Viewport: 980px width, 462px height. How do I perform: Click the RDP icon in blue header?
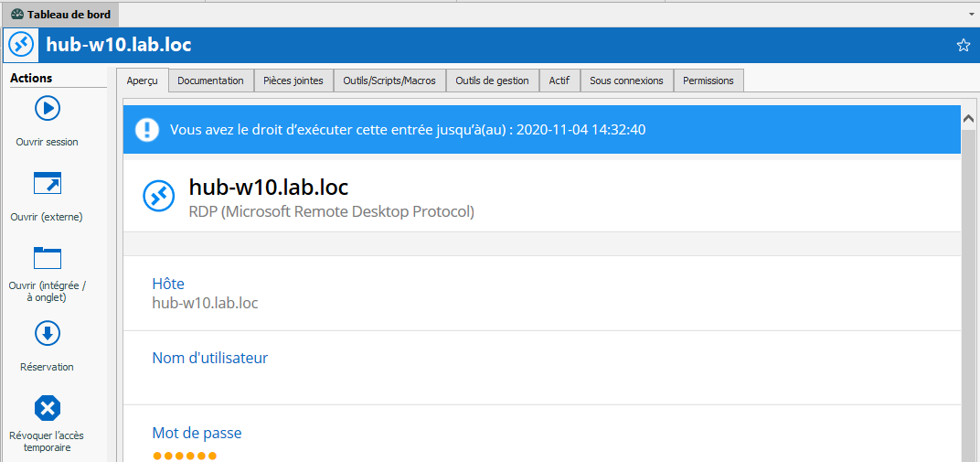[x=21, y=45]
